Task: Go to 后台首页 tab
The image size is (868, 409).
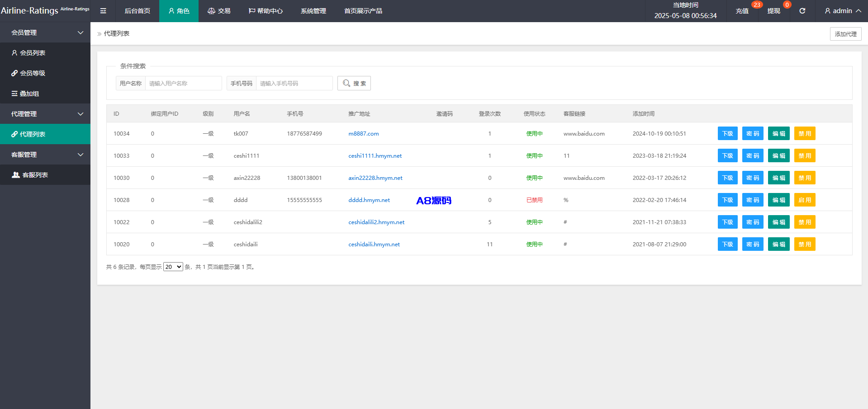Action: pyautogui.click(x=138, y=11)
